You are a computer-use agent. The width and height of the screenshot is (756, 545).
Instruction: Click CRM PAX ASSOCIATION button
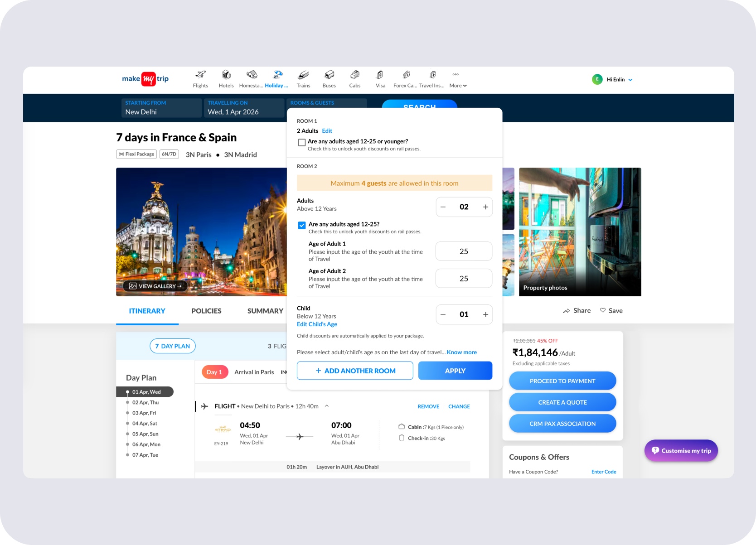pyautogui.click(x=562, y=424)
